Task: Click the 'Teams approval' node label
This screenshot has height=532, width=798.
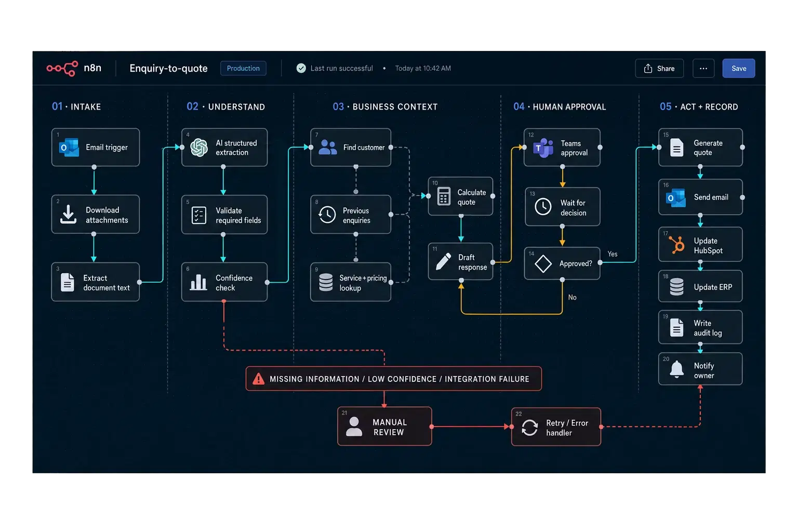Action: [x=574, y=148]
